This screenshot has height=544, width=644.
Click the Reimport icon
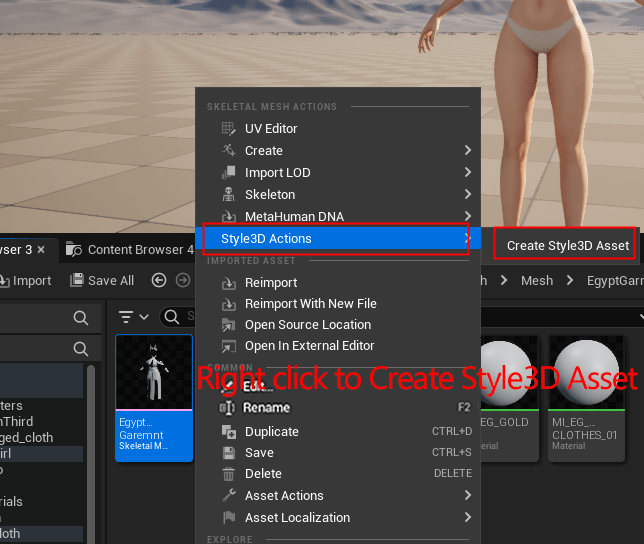point(229,283)
